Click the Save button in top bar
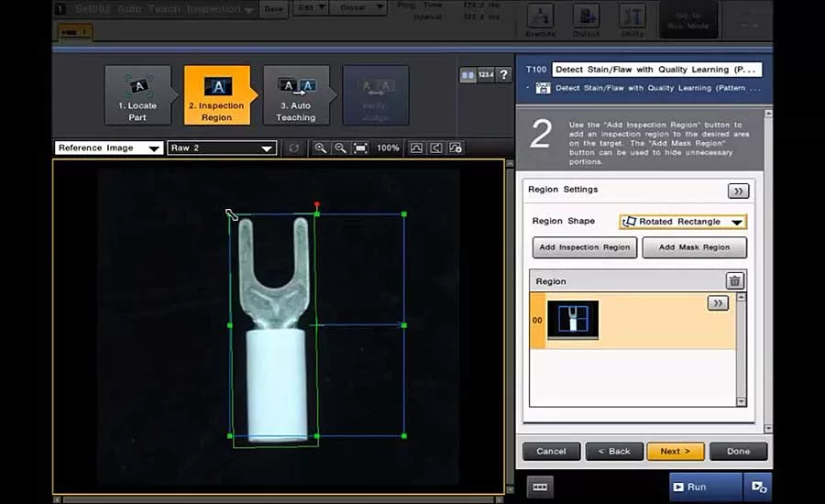This screenshot has width=825, height=504. [273, 9]
